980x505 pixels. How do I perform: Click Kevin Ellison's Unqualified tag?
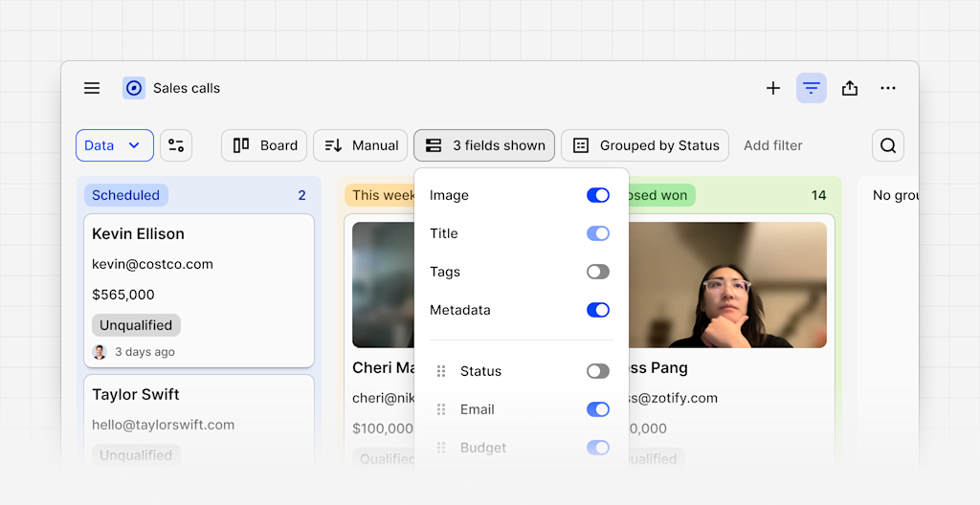click(x=136, y=325)
